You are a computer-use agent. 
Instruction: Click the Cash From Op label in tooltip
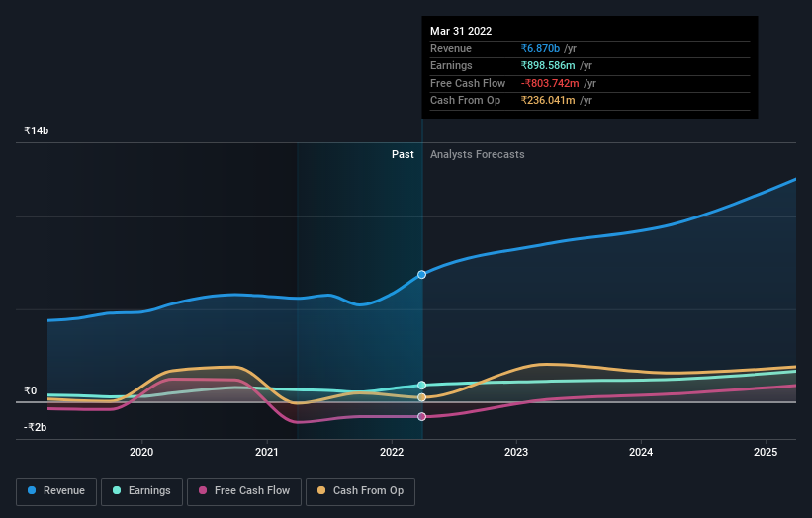[466, 101]
